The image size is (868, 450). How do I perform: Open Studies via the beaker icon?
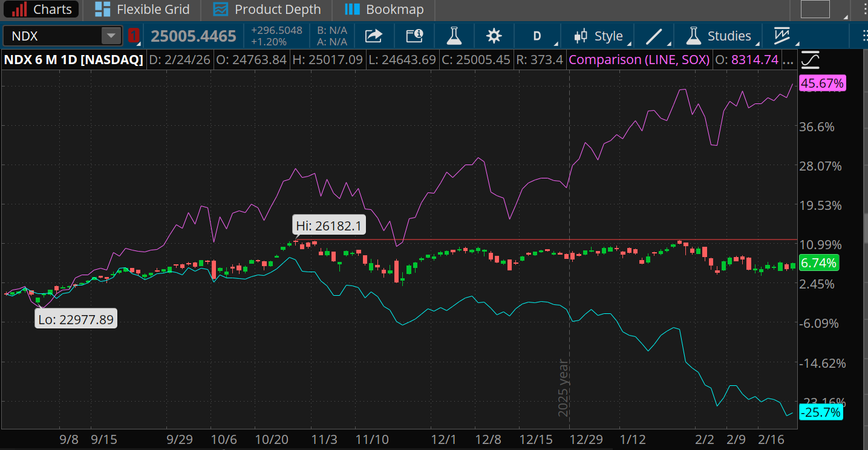click(719, 36)
